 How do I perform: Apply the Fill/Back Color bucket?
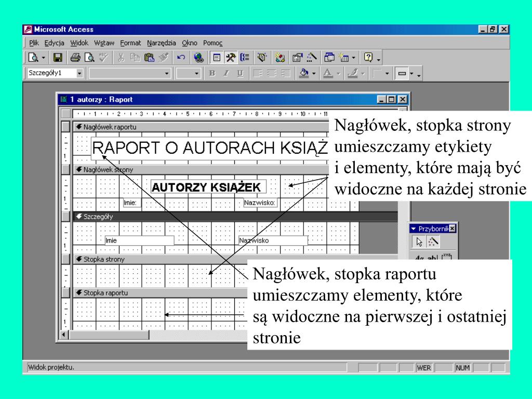pyautogui.click(x=304, y=73)
